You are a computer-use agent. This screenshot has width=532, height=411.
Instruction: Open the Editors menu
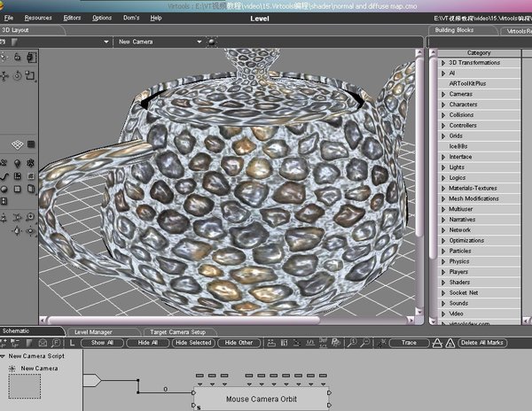click(x=72, y=18)
